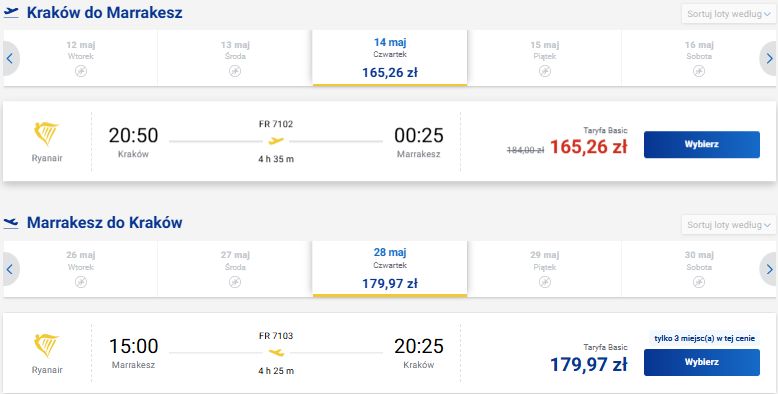Click the no-flight icon under 30 maj
778x394 pixels.
699,282
